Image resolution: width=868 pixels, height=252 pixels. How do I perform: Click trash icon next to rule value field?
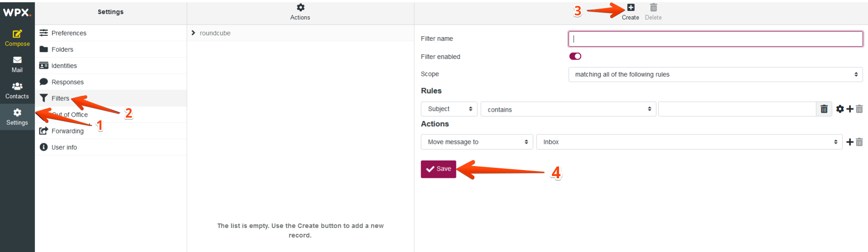[x=824, y=109]
